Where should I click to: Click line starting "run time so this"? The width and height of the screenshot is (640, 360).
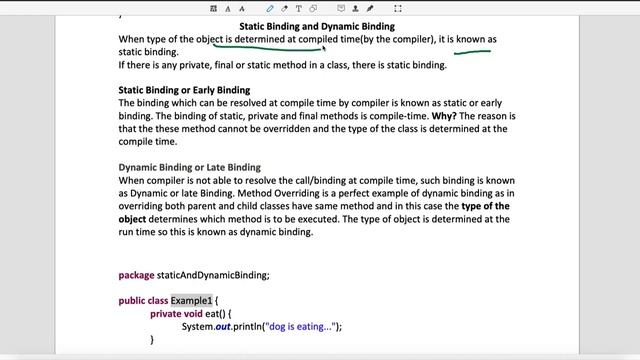[x=216, y=232]
